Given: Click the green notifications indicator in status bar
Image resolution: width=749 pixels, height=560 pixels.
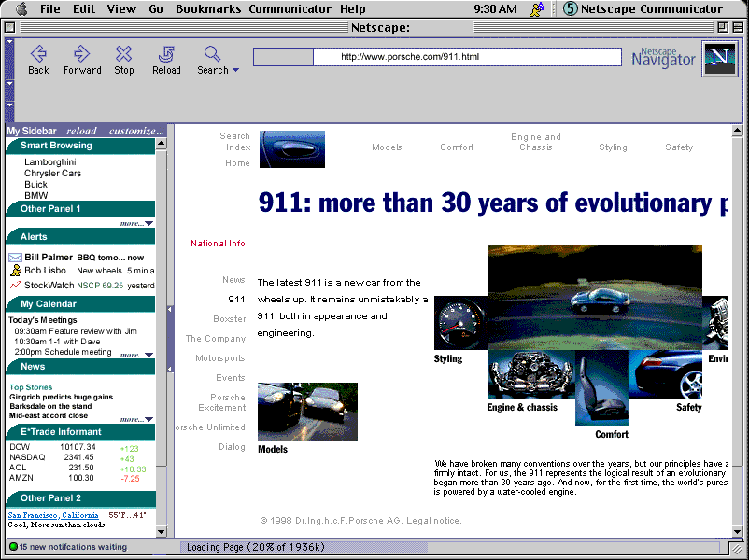Looking at the screenshot, I should [13, 547].
